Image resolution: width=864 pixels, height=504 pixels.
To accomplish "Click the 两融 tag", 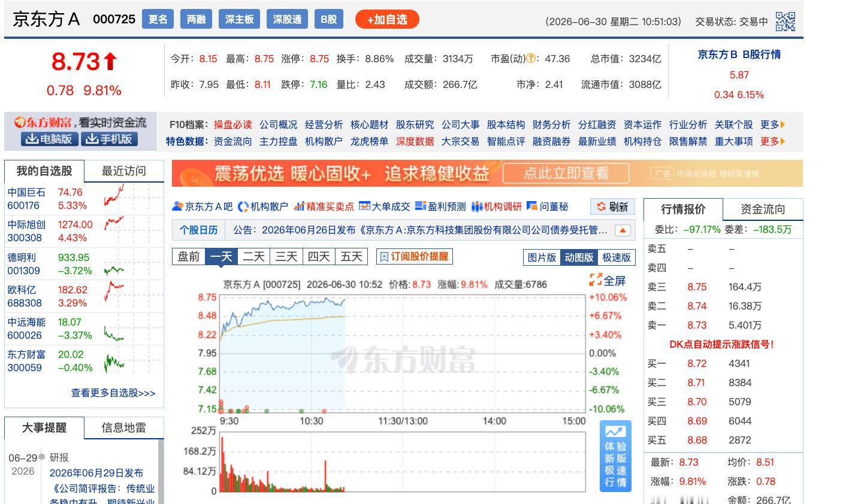I will click(196, 19).
